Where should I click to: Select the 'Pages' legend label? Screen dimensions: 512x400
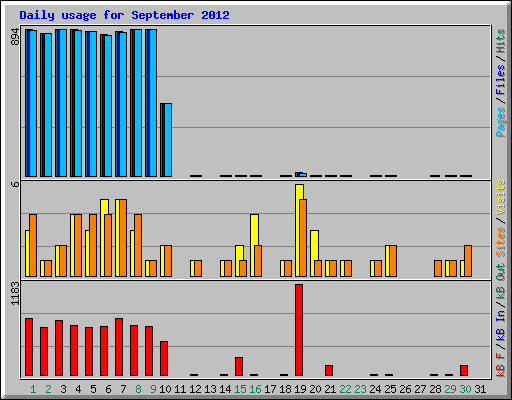pos(501,122)
